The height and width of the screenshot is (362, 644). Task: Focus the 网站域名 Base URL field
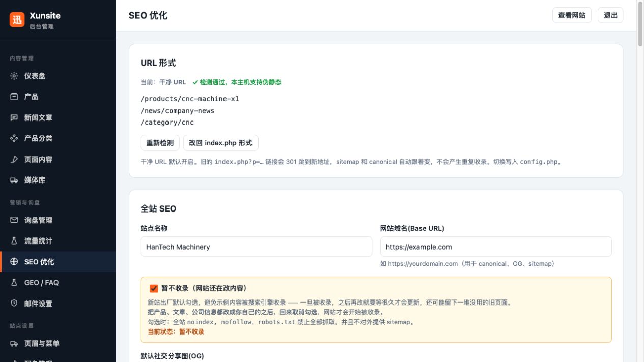coord(496,247)
